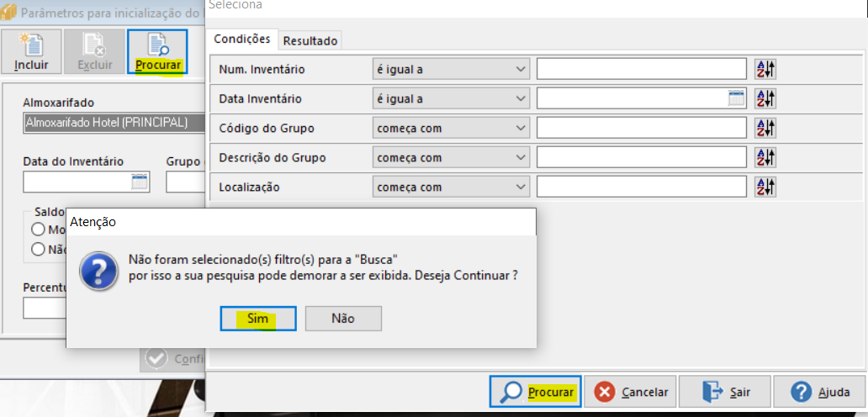868x417 pixels.
Task: Sort by Código do Grupo A-Z icon
Action: click(x=765, y=128)
